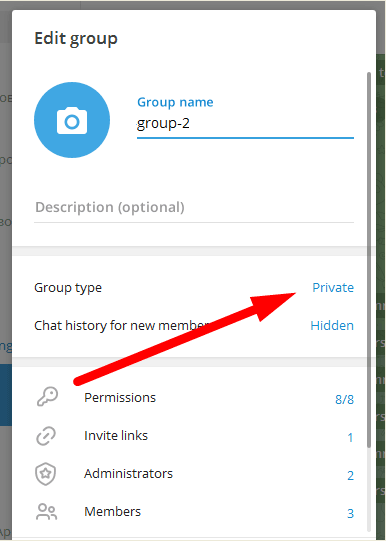Open the Permissions row
The width and height of the screenshot is (386, 541).
(194, 397)
